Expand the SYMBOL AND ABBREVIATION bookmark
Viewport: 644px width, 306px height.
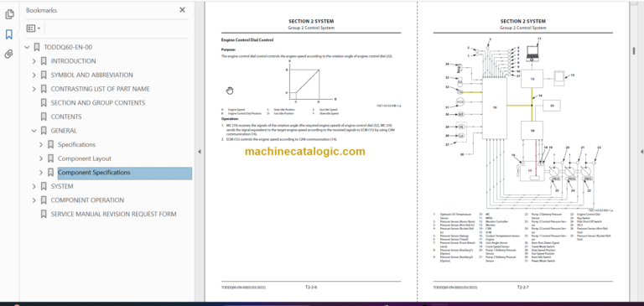34,75
